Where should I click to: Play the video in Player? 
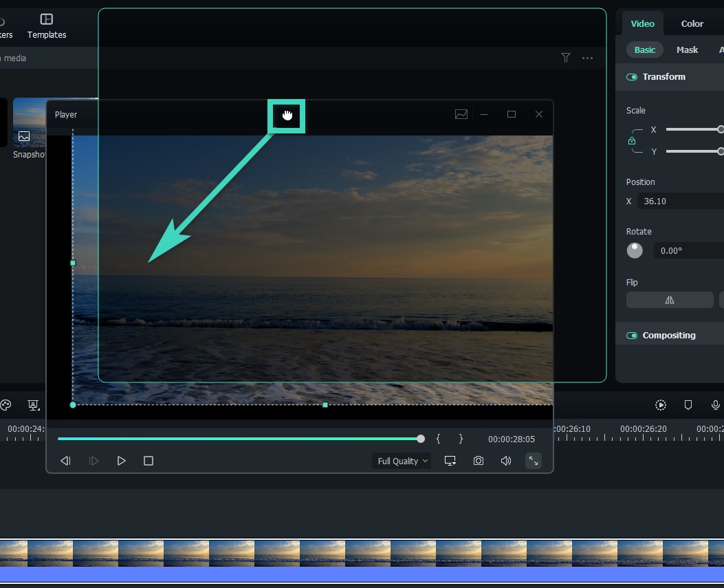click(122, 461)
